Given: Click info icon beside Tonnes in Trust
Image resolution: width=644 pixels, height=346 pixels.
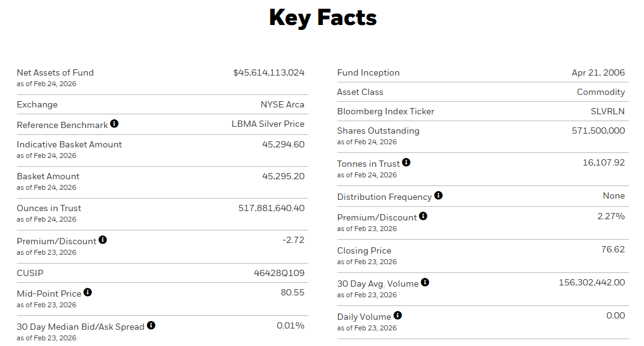Looking at the screenshot, I should point(406,162).
